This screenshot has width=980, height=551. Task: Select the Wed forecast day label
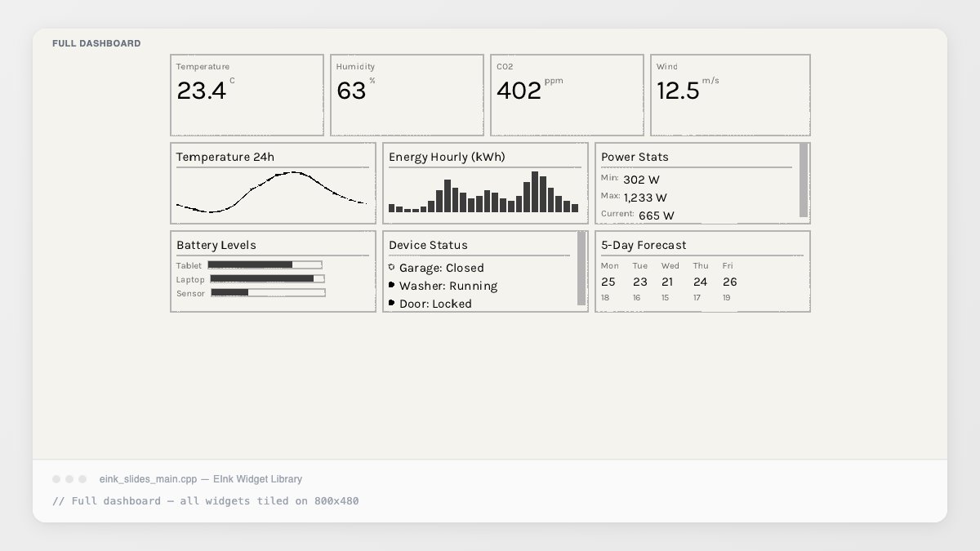pyautogui.click(x=670, y=266)
